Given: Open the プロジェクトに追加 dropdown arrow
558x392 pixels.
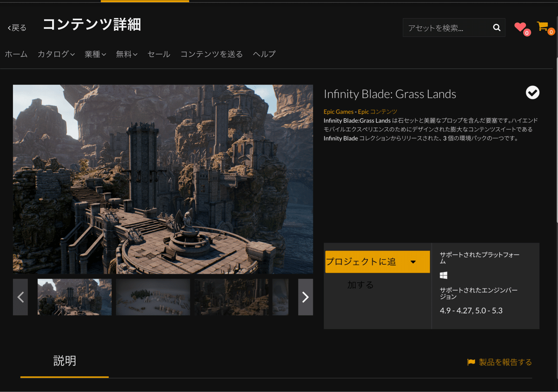Looking at the screenshot, I should [x=414, y=261].
